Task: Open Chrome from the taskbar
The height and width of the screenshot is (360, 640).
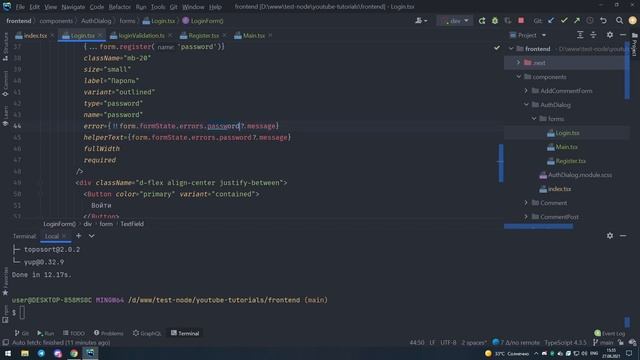Action: click(x=74, y=353)
